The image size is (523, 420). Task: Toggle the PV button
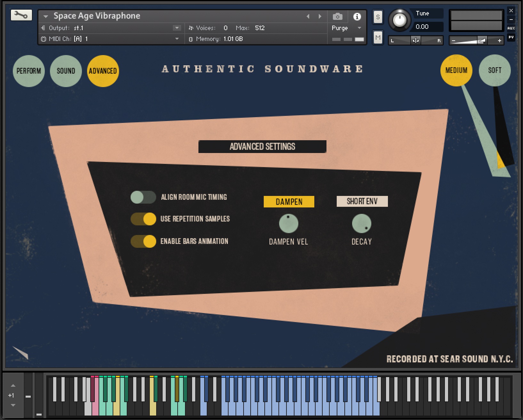[x=511, y=37]
